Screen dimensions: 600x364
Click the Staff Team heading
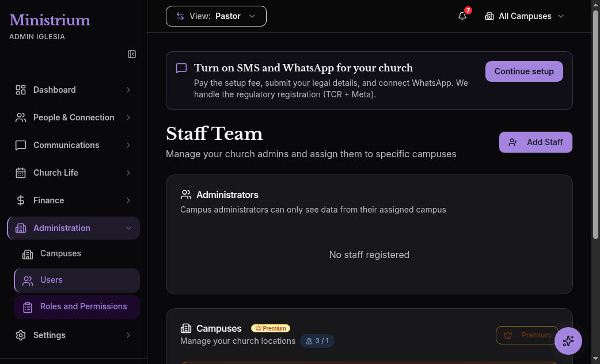coord(214,134)
